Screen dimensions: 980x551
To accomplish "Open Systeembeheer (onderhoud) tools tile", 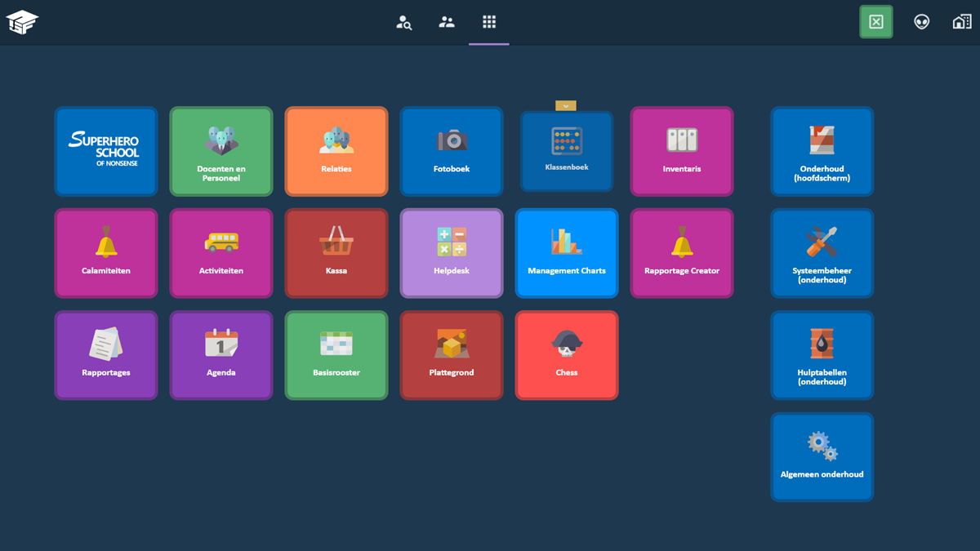I will (822, 253).
